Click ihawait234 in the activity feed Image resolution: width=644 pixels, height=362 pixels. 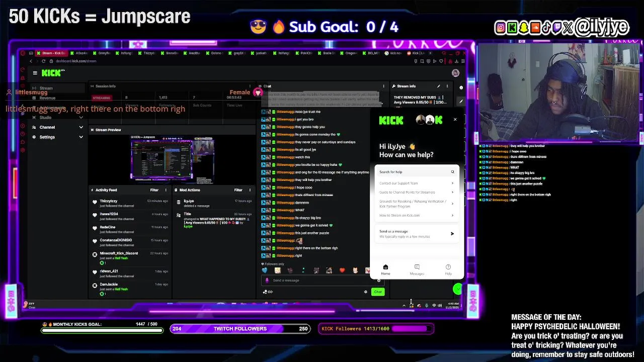tap(109, 214)
